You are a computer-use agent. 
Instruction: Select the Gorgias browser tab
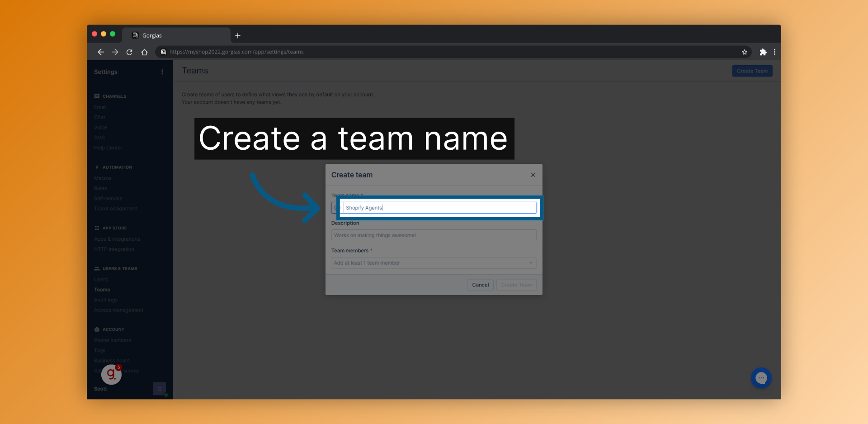point(176,35)
